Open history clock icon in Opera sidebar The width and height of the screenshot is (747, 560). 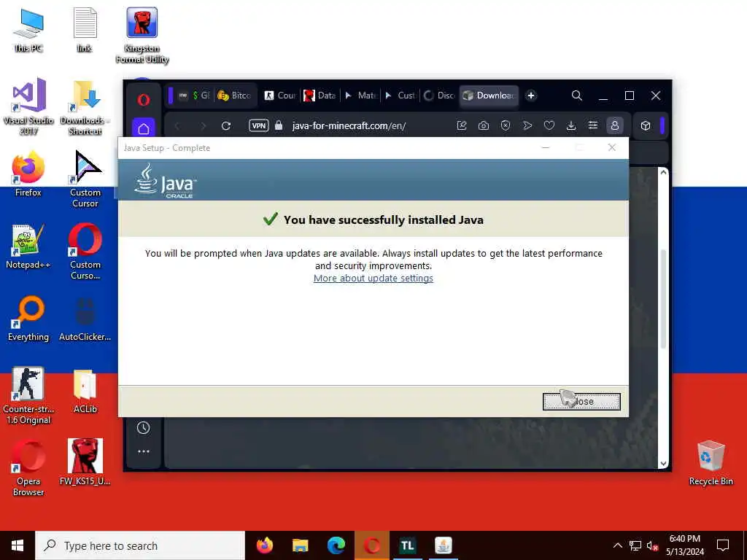[x=144, y=427]
